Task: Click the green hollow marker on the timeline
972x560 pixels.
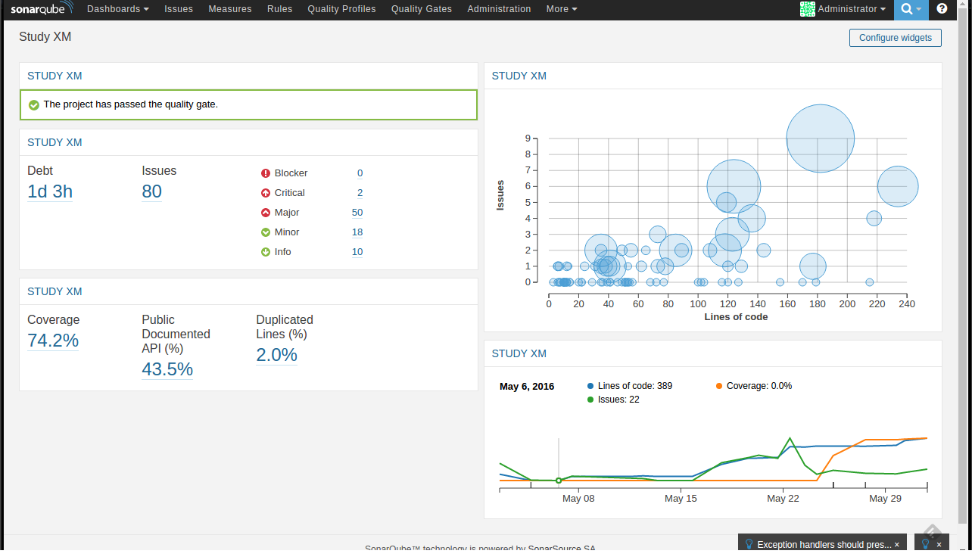Action: 559,481
